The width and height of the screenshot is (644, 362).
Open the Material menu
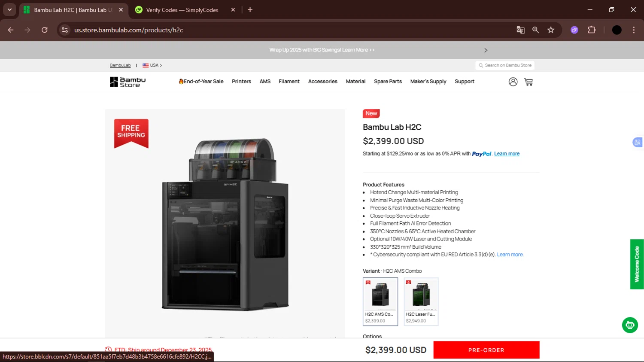[x=355, y=82]
